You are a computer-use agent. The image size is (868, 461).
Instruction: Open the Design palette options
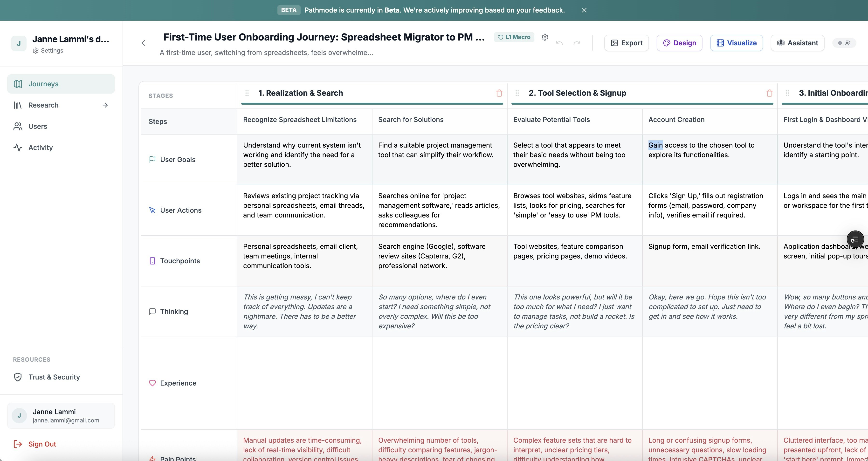(x=679, y=43)
